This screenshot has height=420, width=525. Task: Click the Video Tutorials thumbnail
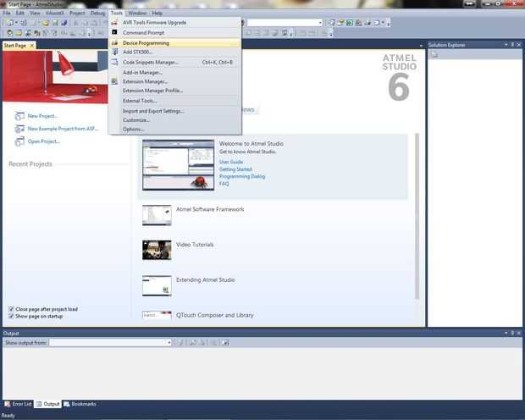pyautogui.click(x=157, y=250)
